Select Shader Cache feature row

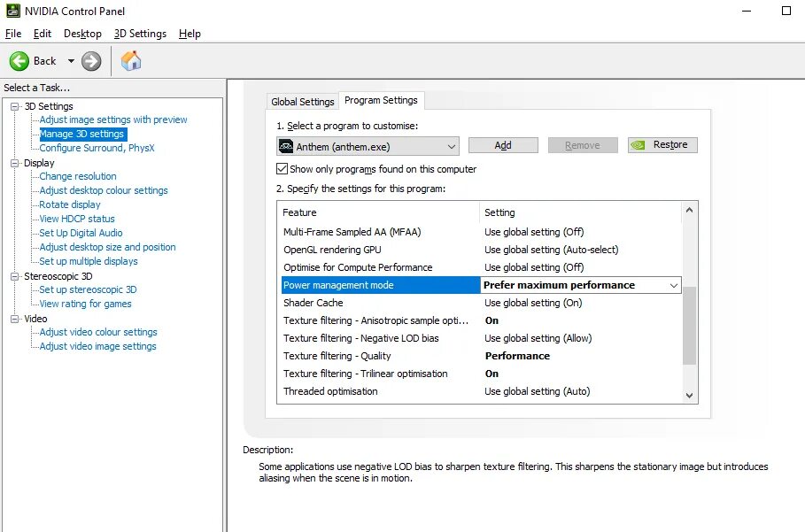pos(481,303)
